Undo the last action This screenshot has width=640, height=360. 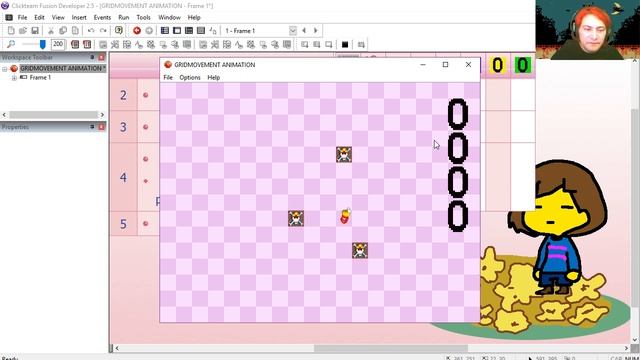pos(91,31)
